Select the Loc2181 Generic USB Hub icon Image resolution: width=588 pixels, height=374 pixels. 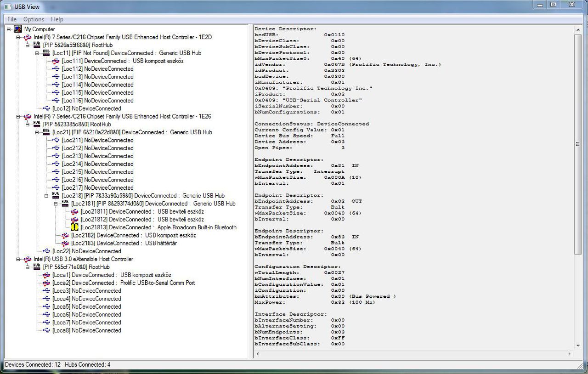65,204
